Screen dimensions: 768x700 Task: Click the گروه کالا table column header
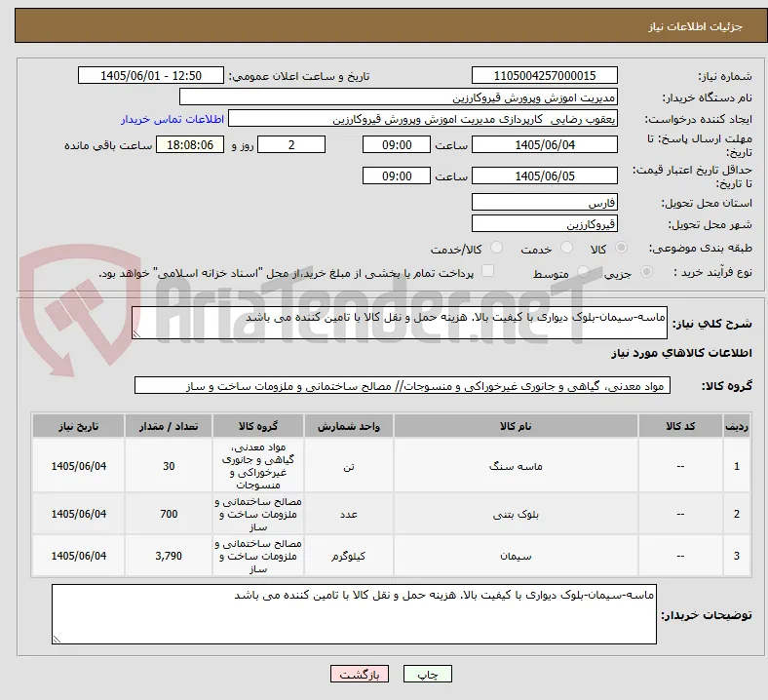click(x=258, y=426)
